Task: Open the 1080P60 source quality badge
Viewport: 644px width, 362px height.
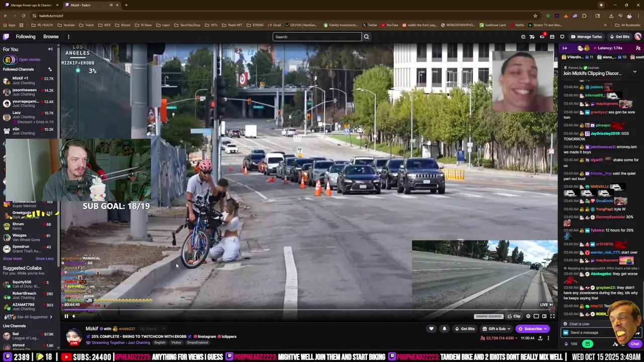Action: coord(489,316)
